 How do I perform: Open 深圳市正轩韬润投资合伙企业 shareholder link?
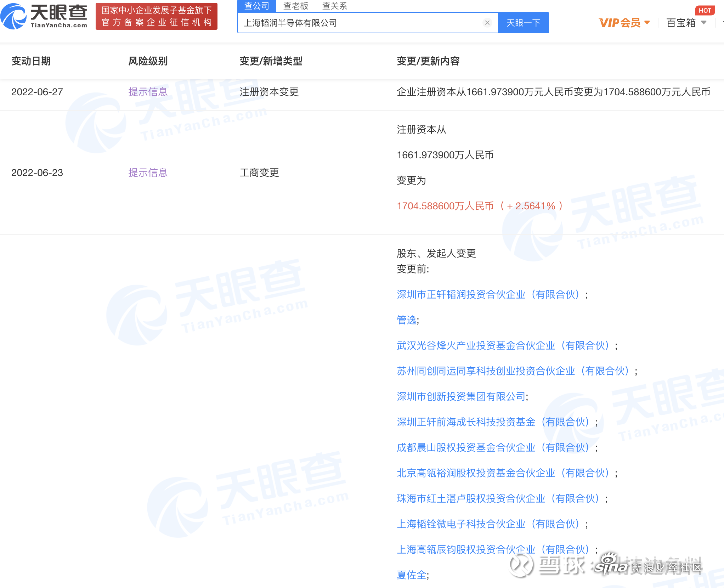coord(488,295)
